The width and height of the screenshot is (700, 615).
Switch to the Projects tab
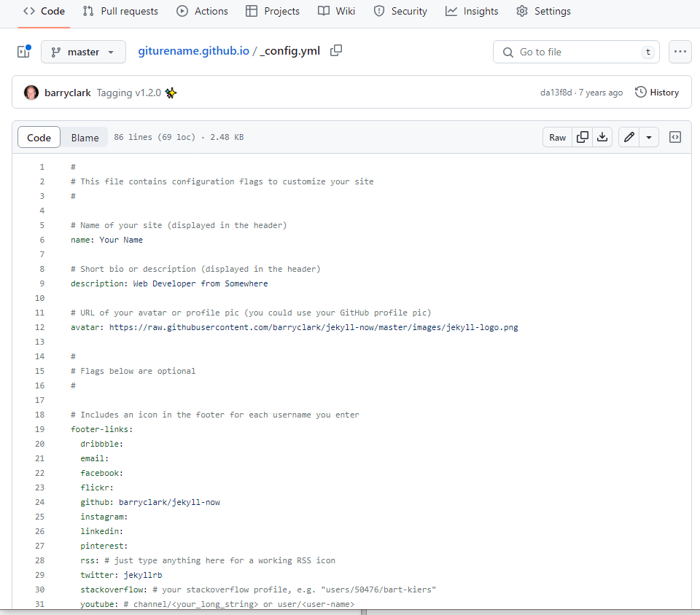point(273,11)
